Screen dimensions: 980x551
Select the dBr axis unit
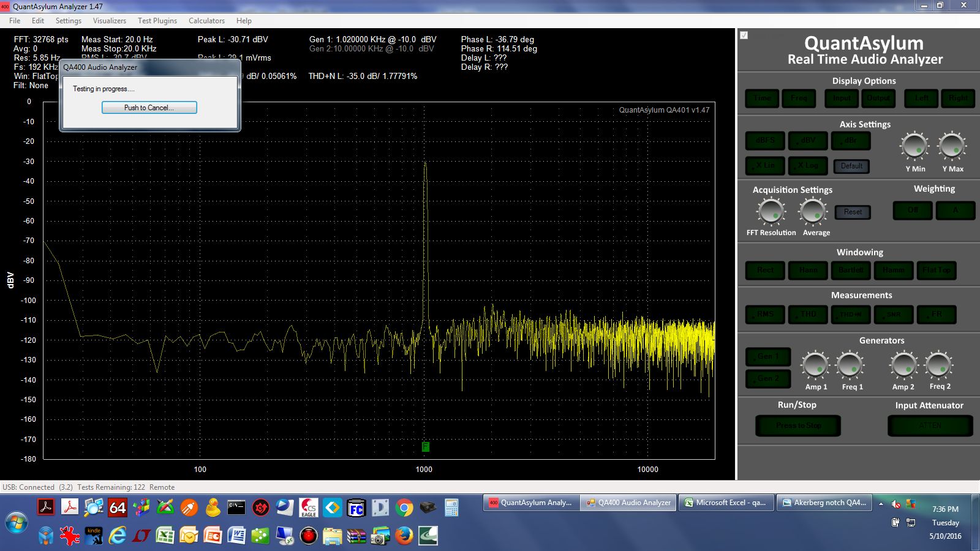pos(851,140)
